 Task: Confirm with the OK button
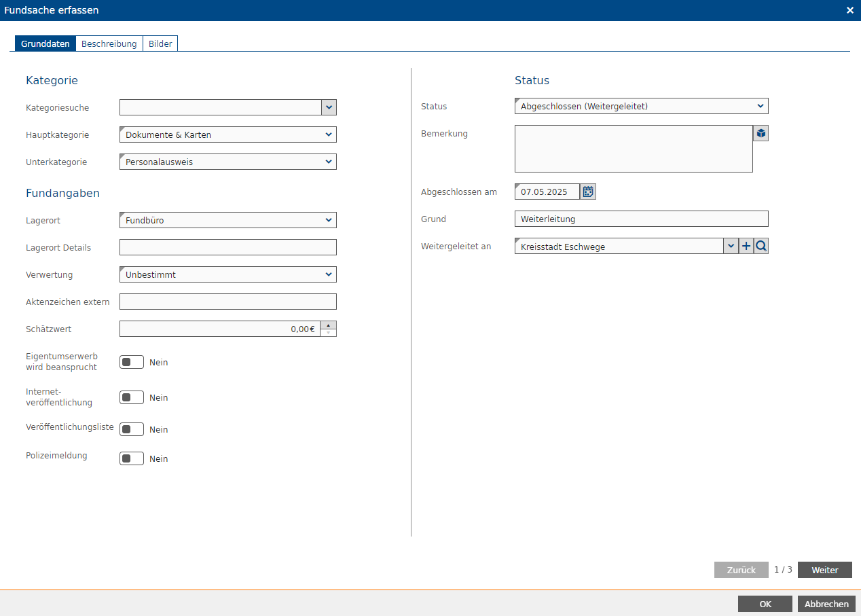[765, 604]
